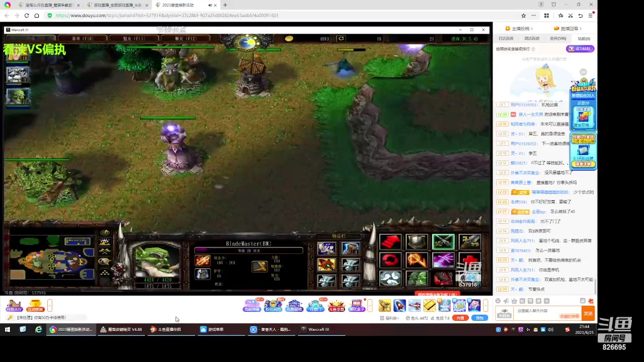Collapse the fan party floating widget
Viewport: 644px width, 362px height.
click(x=583, y=72)
